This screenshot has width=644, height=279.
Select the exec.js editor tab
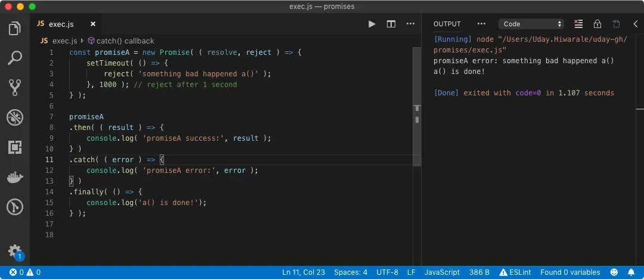click(66, 24)
